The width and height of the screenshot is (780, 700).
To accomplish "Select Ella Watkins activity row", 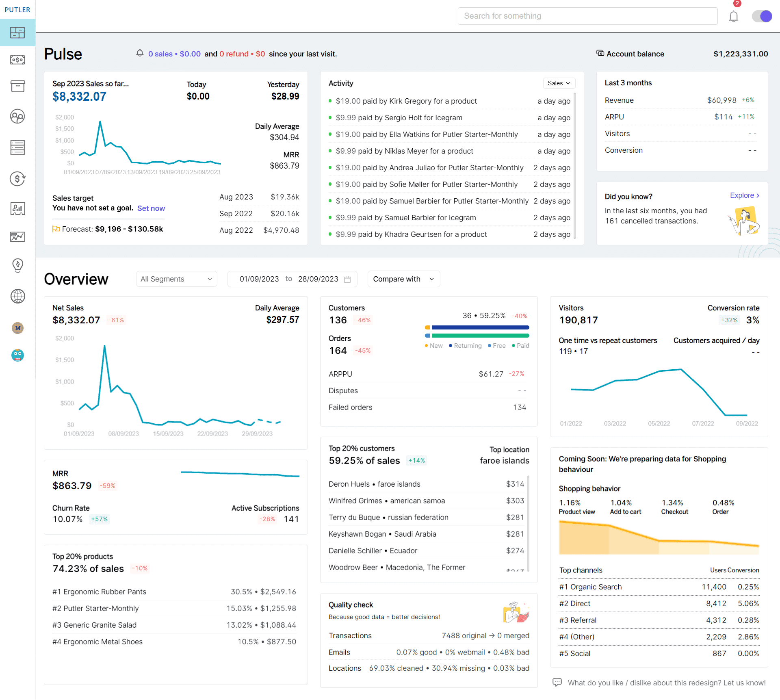I will (449, 134).
